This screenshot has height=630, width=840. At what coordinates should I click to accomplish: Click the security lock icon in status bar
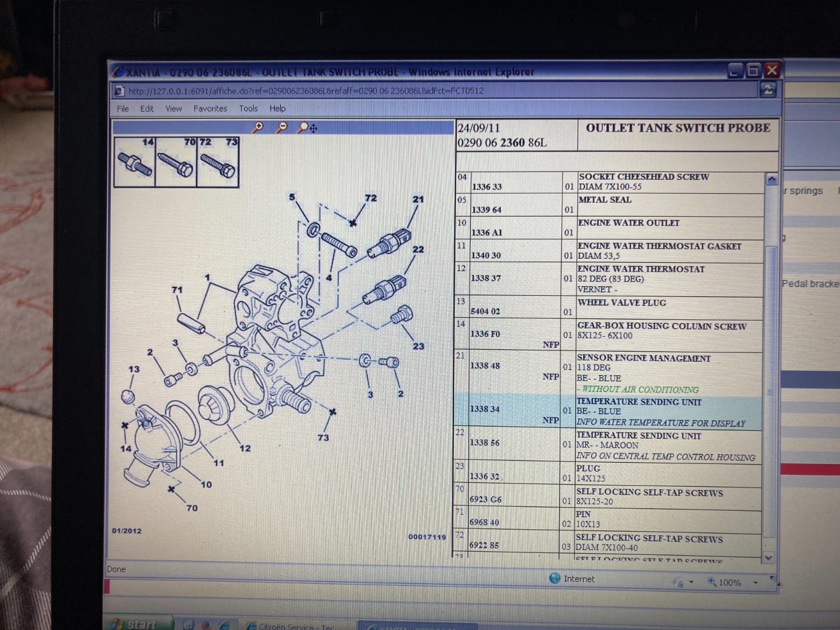(678, 582)
